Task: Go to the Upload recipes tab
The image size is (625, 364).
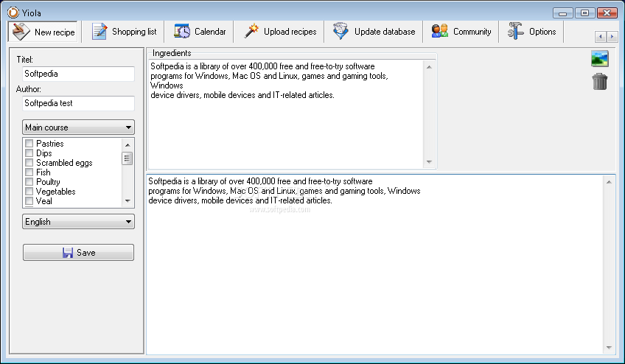Action: point(280,32)
